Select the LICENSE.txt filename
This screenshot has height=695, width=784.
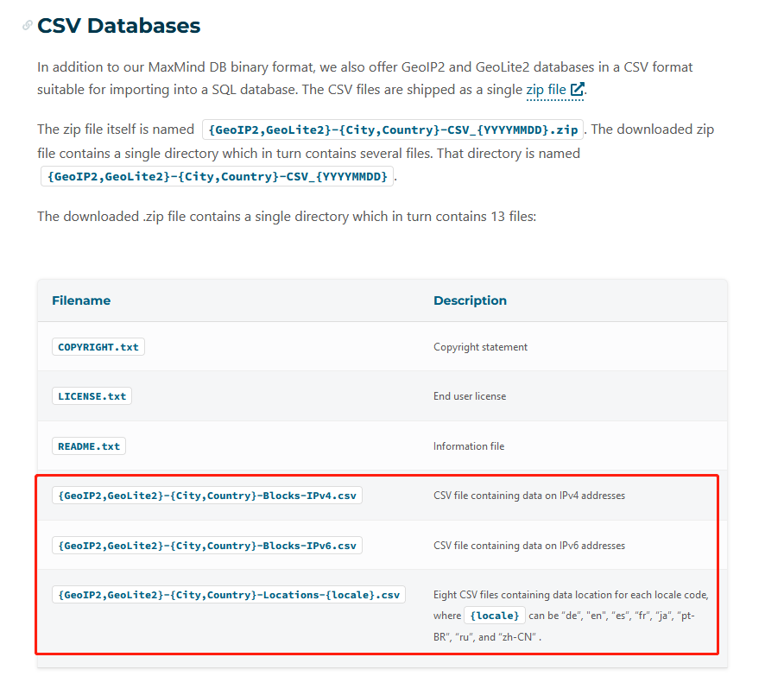click(92, 396)
